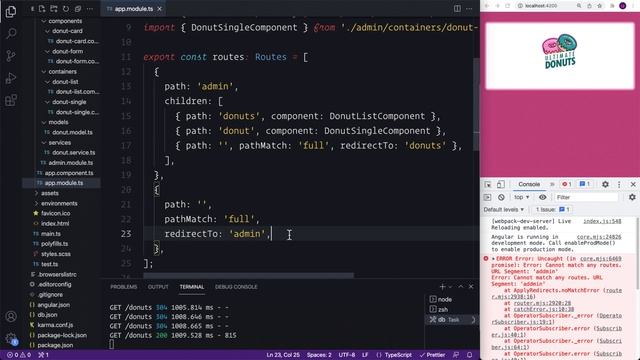Screen dimensions: 640x360
Task: Open the Search view in the activity bar
Action: [11, 33]
